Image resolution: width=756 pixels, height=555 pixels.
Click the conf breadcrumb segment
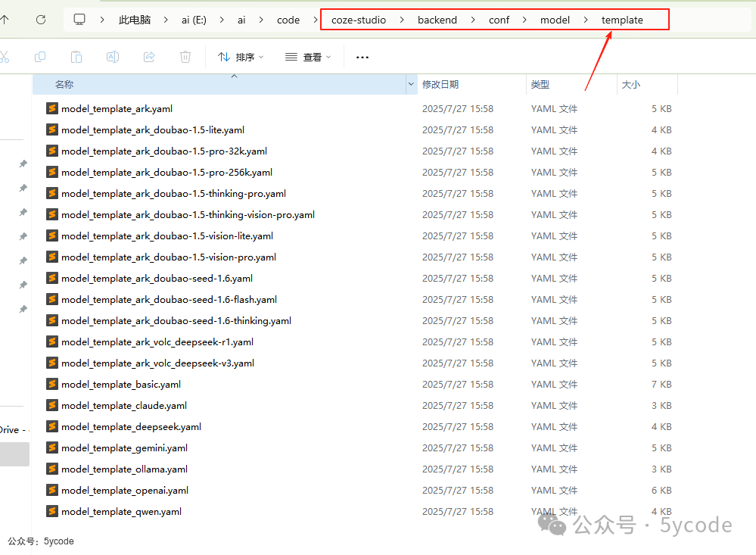click(x=499, y=20)
